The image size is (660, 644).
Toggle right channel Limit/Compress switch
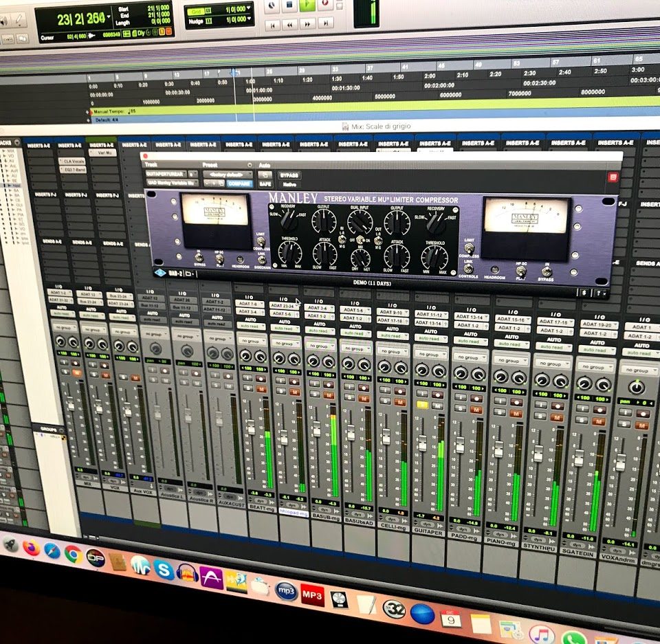click(x=469, y=247)
